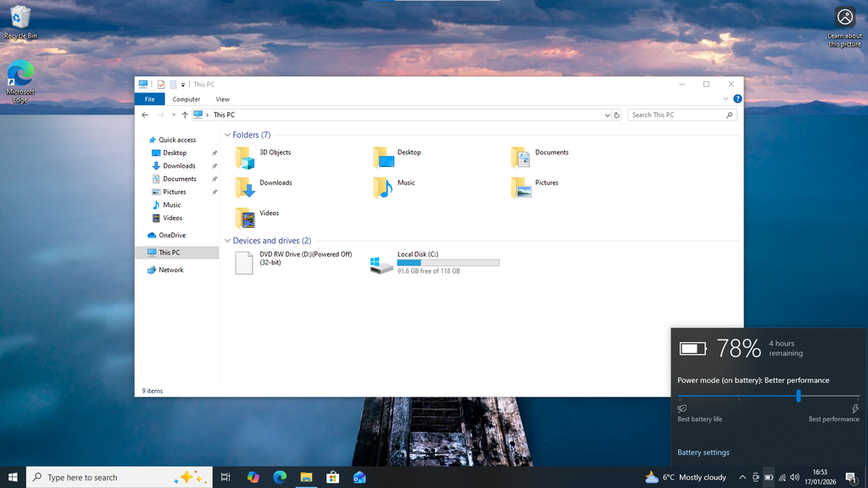Click the Refresh button in address bar

click(617, 115)
